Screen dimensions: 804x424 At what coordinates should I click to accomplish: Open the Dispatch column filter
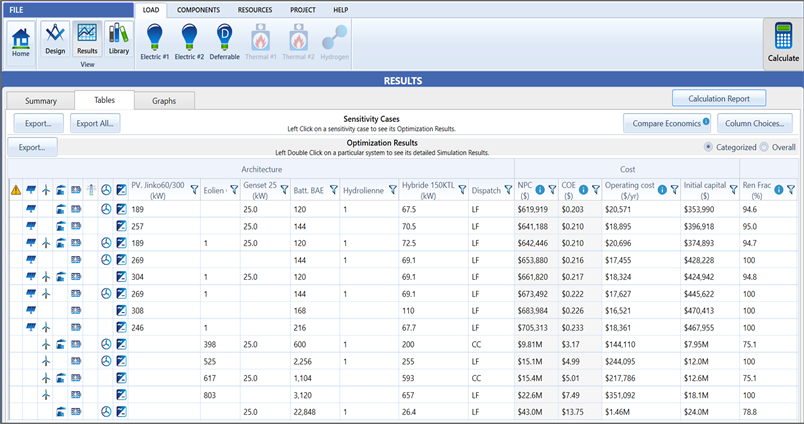click(507, 189)
